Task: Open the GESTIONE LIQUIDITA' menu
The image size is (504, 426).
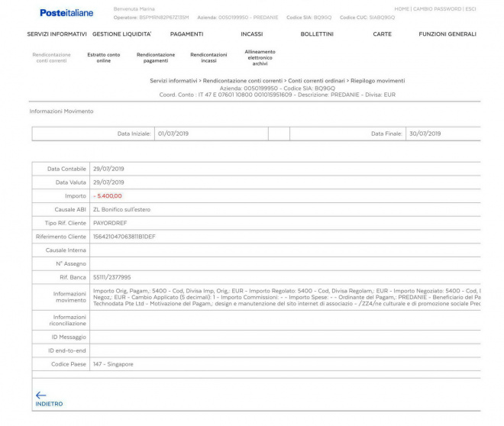Action: (121, 34)
